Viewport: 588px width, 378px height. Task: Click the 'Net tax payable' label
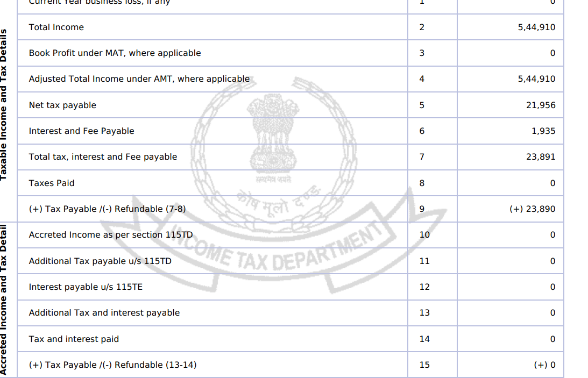coord(62,105)
